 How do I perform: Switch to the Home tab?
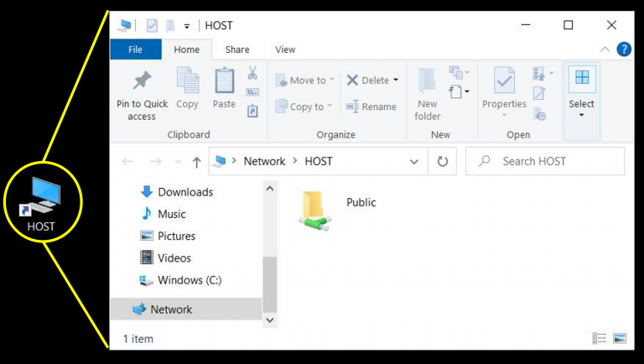[x=186, y=49]
